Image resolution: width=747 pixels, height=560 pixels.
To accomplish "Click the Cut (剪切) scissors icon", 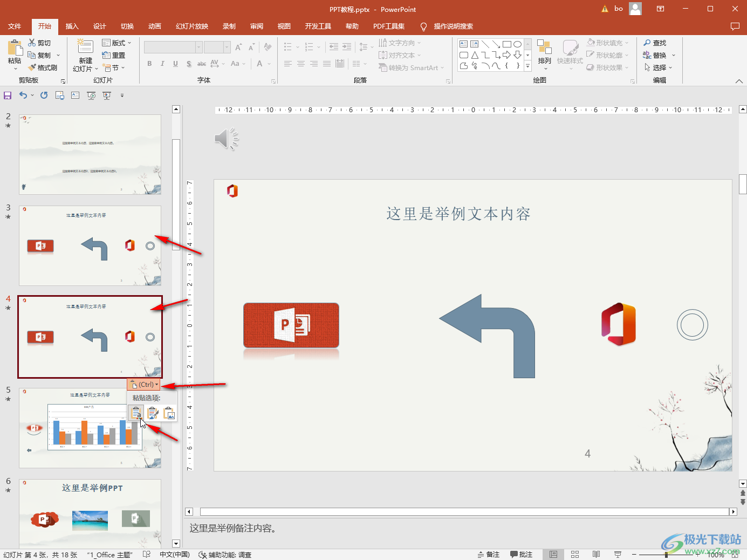I will point(32,43).
